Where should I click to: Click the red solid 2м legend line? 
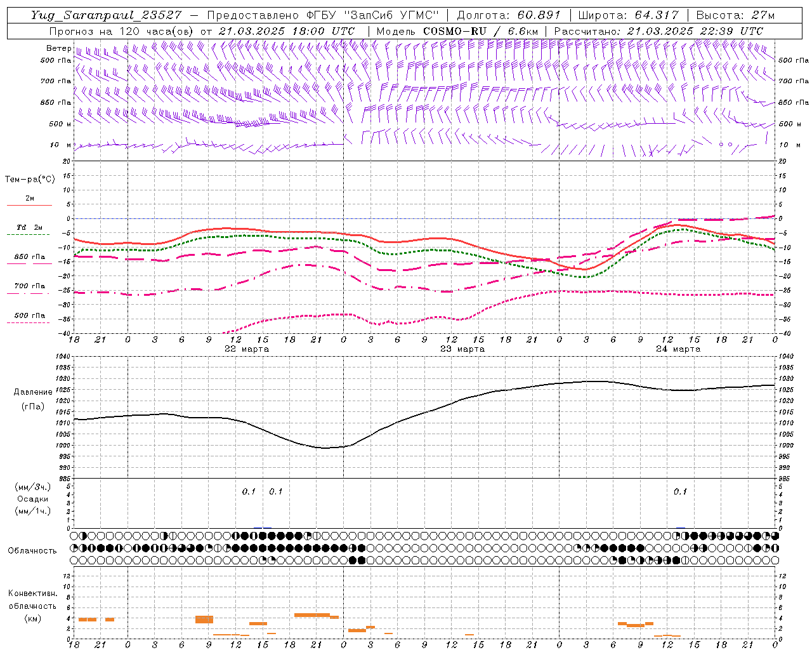[29, 206]
